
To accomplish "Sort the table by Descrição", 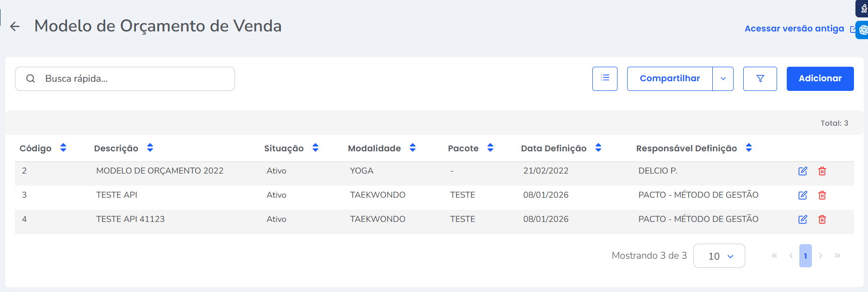I will pyautogui.click(x=150, y=148).
